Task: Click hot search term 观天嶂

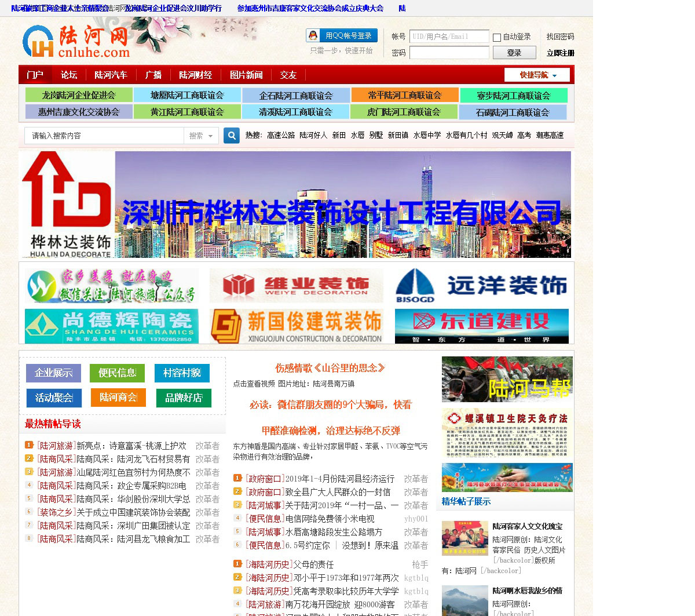Action: [502, 135]
